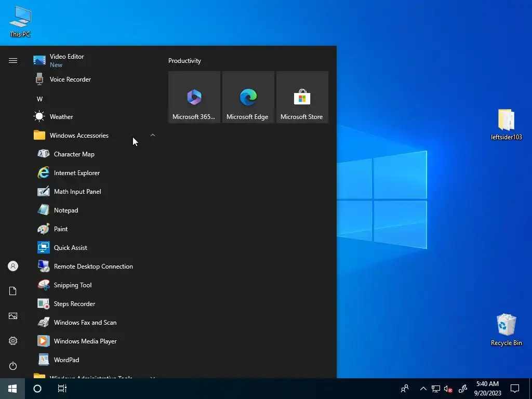This screenshot has width=532, height=399.
Task: Click the Windows Accessories folder icon
Action: click(39, 136)
